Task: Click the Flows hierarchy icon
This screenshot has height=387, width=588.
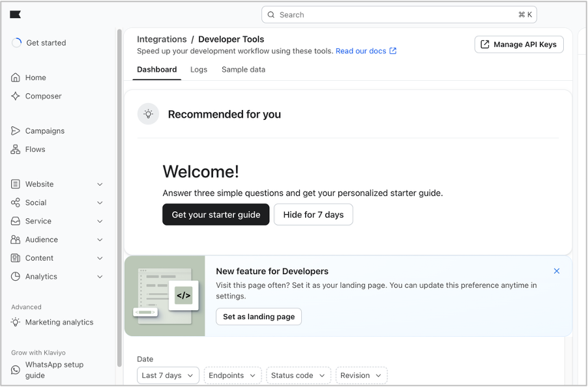Action: click(x=16, y=149)
